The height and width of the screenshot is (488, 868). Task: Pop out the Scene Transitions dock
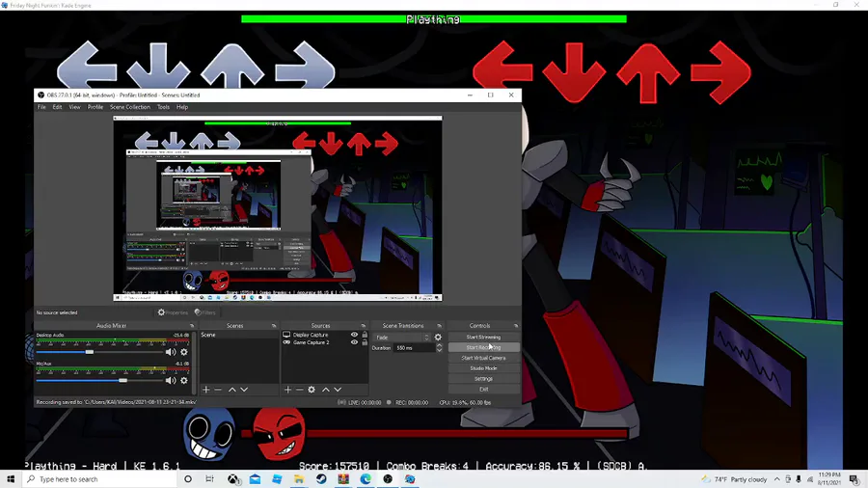point(440,326)
